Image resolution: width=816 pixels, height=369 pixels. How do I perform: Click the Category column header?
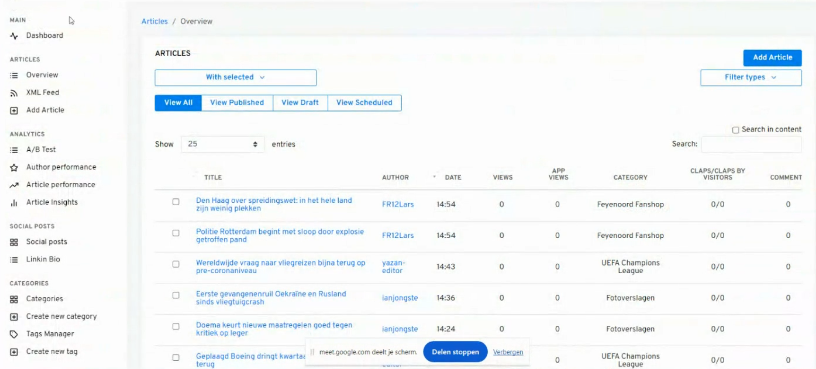[x=630, y=177]
